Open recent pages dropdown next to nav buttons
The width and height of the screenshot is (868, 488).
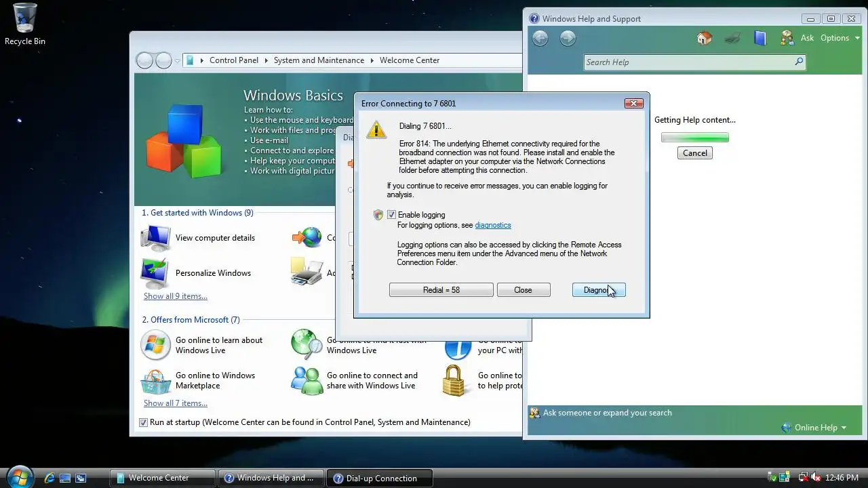(x=178, y=60)
